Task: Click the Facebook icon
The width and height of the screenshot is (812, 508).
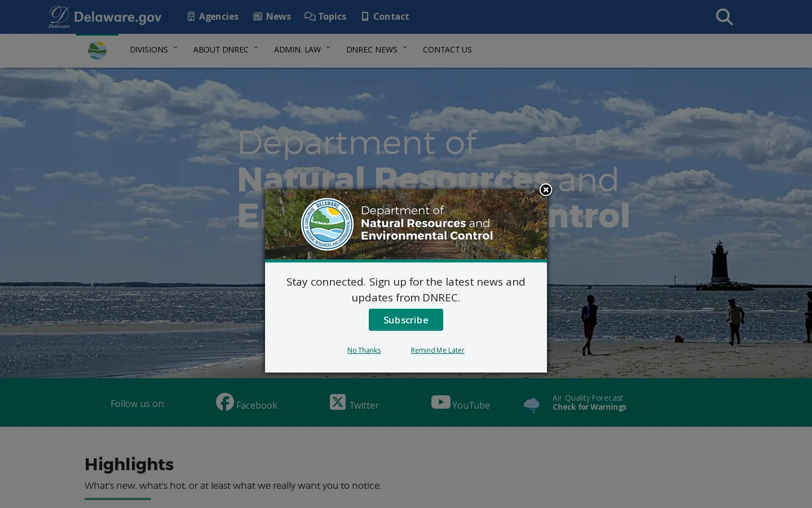Action: coord(225,402)
